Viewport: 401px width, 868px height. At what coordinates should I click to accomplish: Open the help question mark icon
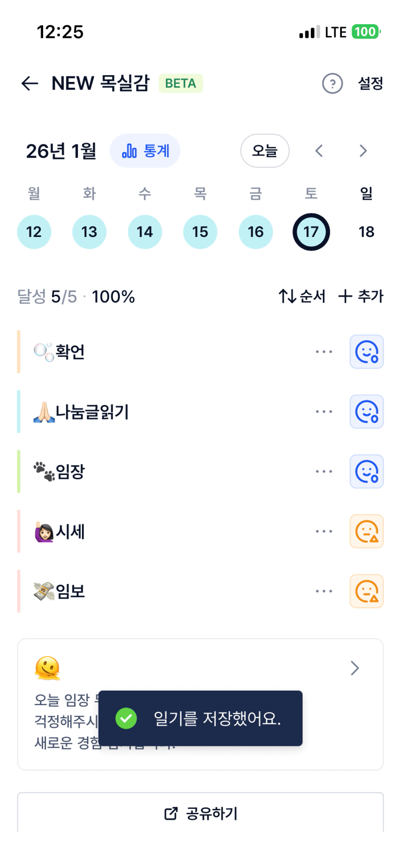332,83
